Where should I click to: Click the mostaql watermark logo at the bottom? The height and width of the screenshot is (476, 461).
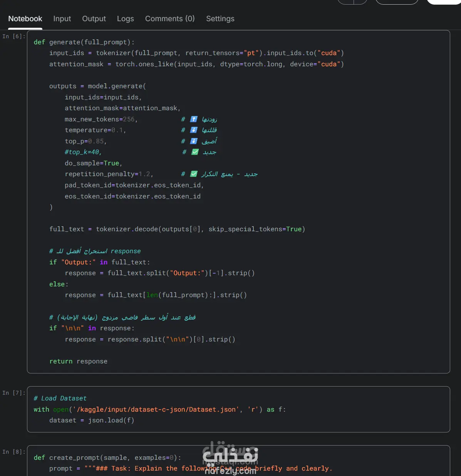[230, 458]
